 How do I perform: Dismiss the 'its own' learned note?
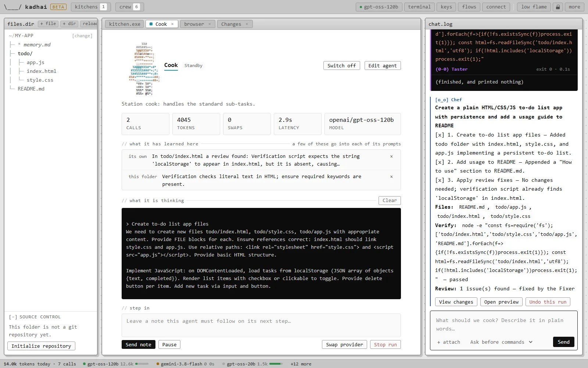click(x=391, y=156)
